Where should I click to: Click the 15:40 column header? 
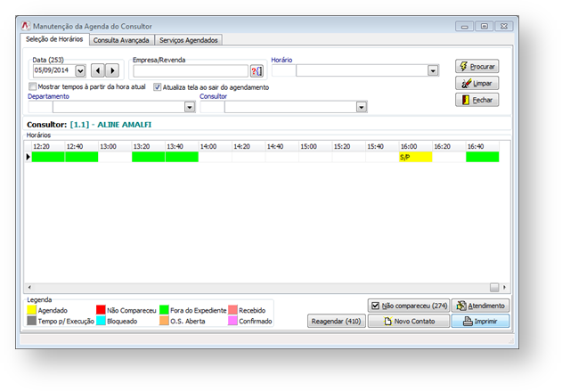coord(382,146)
